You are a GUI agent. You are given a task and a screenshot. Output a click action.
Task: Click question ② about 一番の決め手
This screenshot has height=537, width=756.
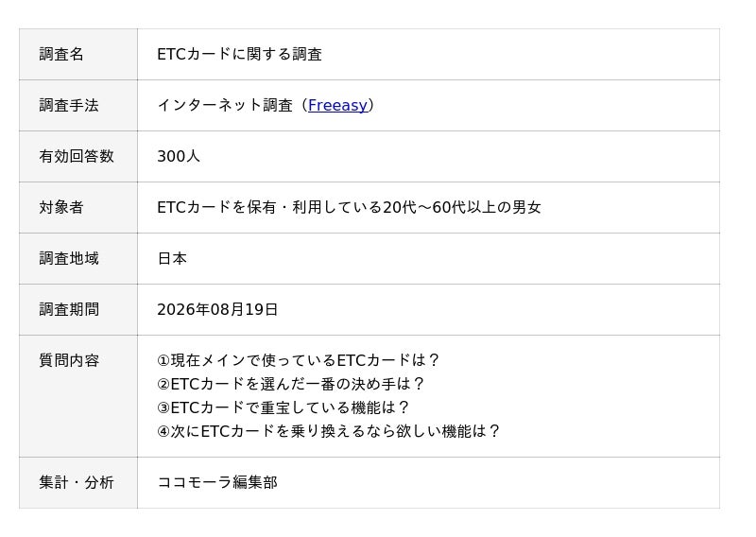point(291,384)
